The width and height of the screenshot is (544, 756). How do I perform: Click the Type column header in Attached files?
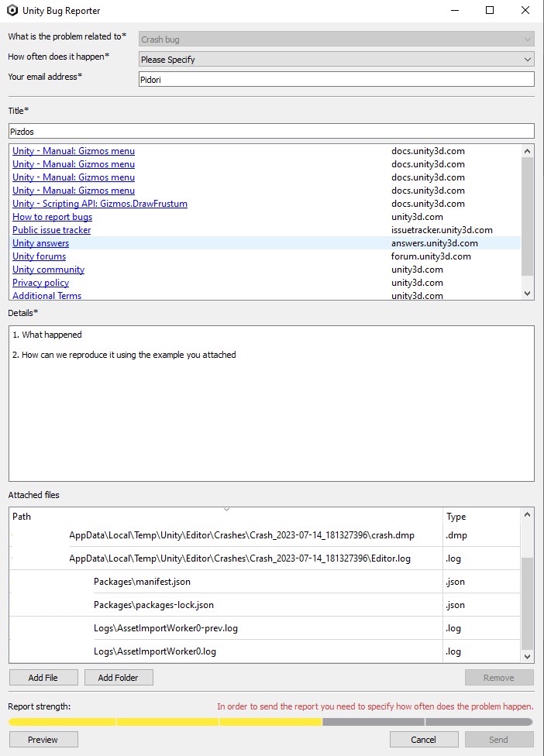tap(482, 517)
